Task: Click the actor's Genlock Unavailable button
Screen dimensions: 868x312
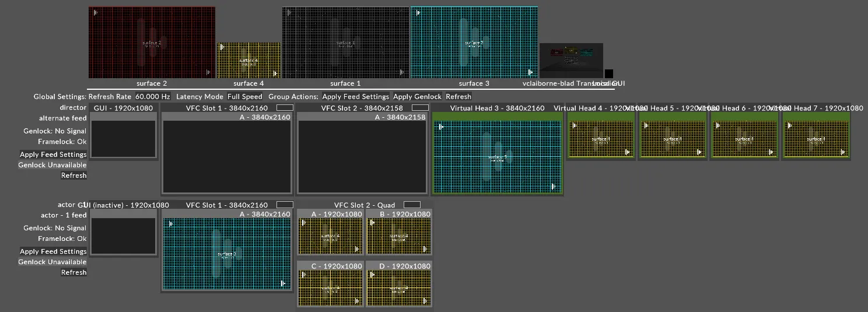Action: click(x=52, y=262)
